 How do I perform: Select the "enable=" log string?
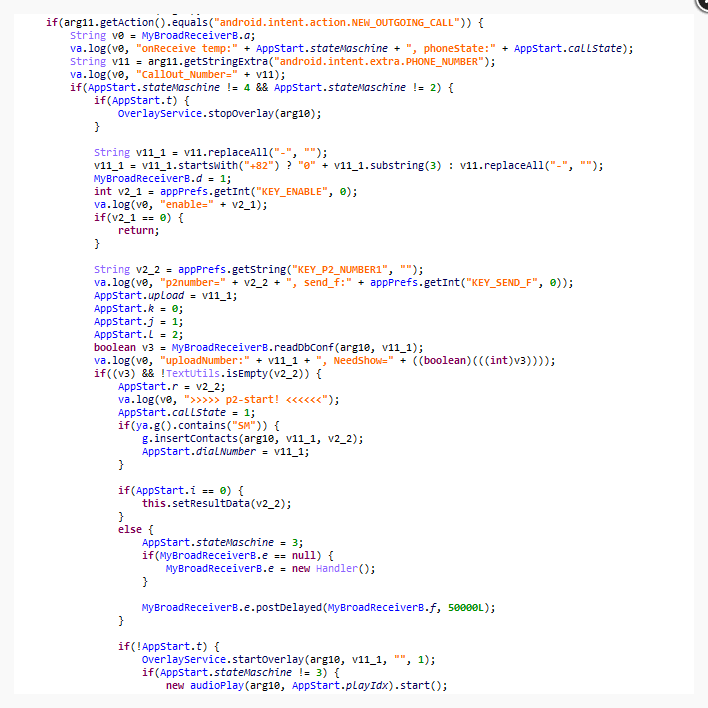pos(187,205)
